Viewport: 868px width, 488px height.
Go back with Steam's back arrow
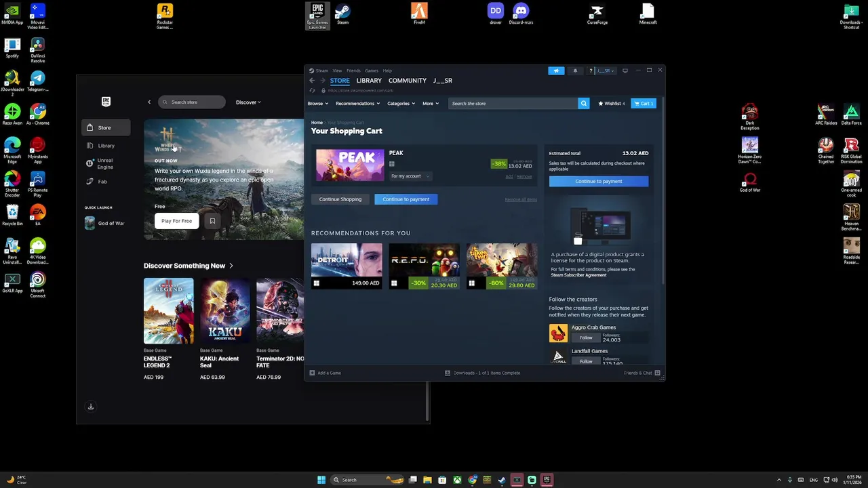tap(312, 81)
